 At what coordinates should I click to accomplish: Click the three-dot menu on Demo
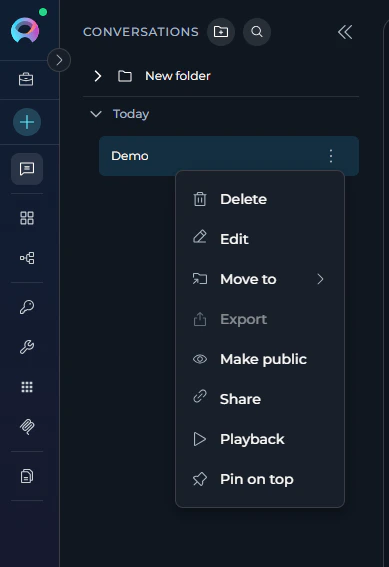pos(331,156)
